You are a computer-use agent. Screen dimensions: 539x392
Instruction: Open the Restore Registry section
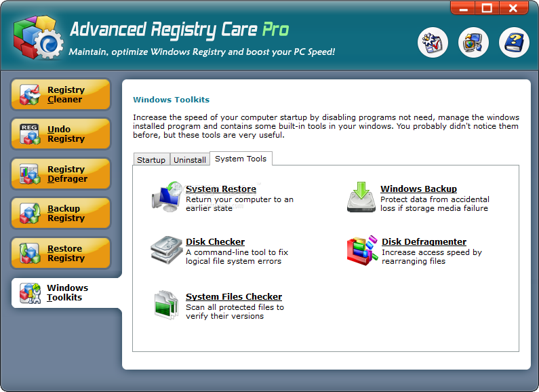[x=60, y=253]
